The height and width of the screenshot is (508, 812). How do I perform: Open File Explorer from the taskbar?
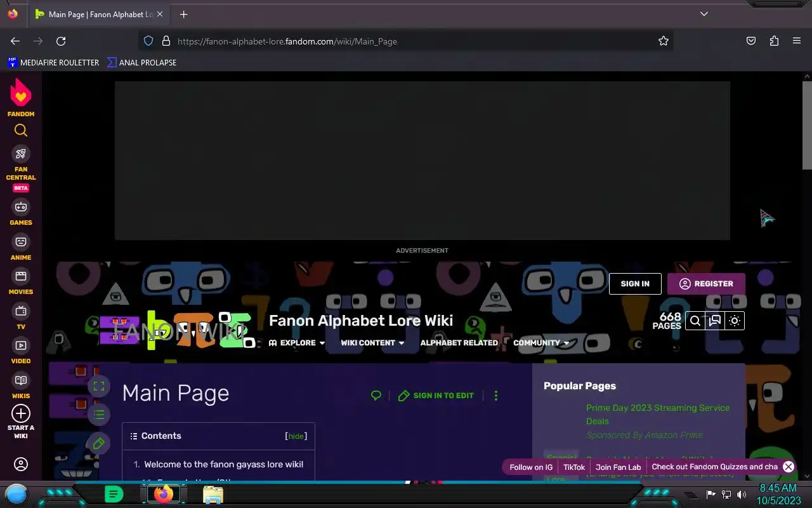point(213,494)
